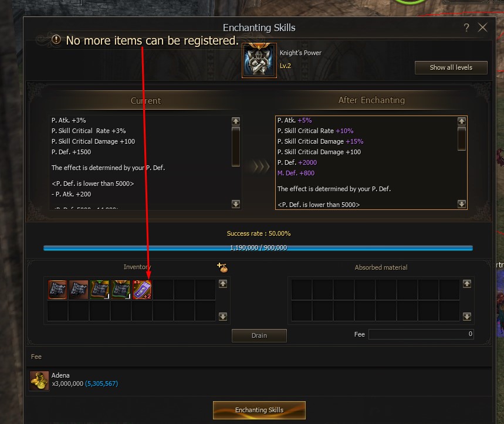Screen dimensions: 504x424
Task: Click the Knight's Power skill icon
Action: pyautogui.click(x=259, y=60)
